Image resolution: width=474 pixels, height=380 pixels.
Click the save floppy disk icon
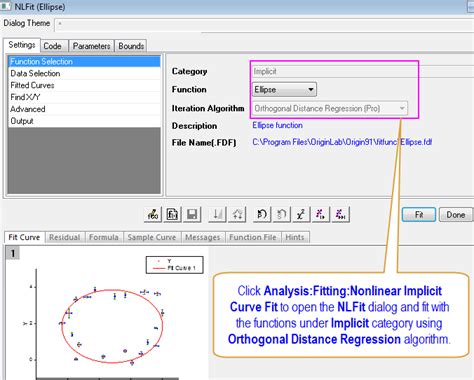(192, 214)
